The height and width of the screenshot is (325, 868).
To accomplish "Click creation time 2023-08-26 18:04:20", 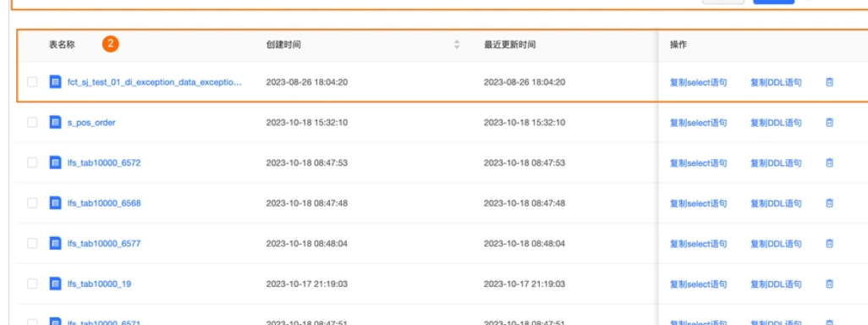I will point(307,82).
